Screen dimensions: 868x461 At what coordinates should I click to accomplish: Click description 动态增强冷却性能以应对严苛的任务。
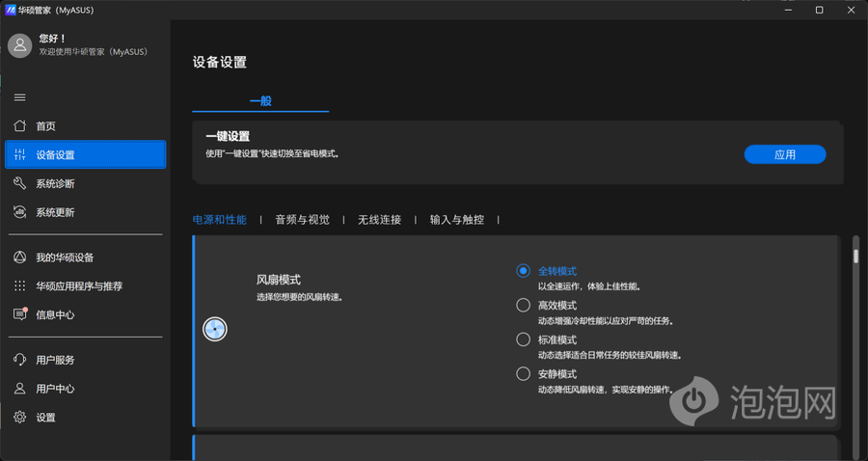point(606,321)
